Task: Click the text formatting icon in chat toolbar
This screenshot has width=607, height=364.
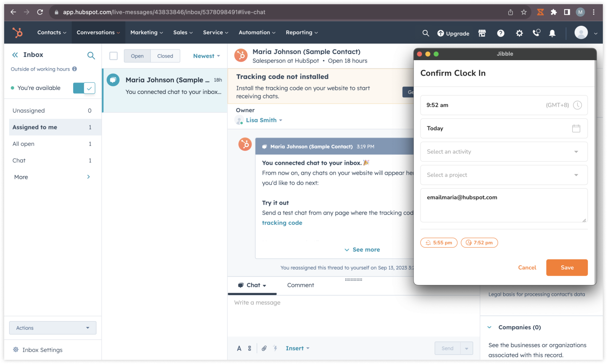Action: [x=239, y=348]
